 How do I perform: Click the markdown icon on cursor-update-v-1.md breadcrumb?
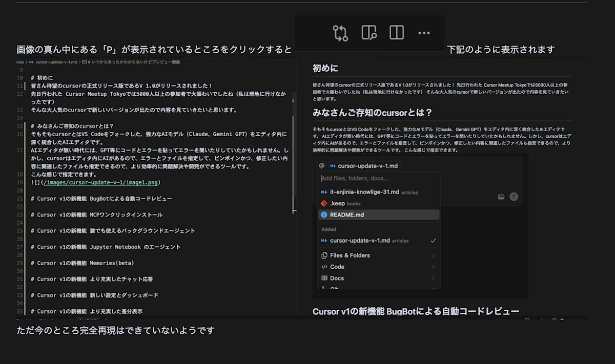click(x=32, y=62)
